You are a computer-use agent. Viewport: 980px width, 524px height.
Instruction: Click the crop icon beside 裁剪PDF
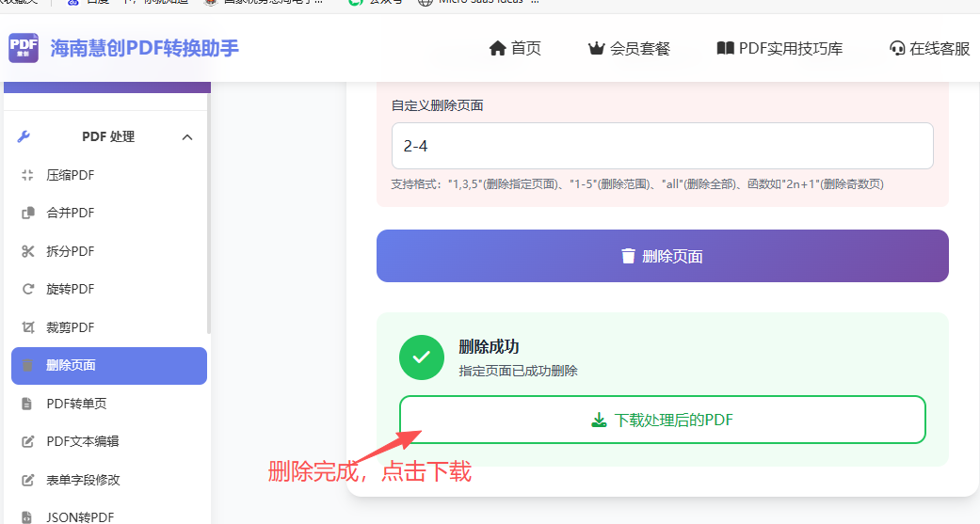(x=28, y=327)
